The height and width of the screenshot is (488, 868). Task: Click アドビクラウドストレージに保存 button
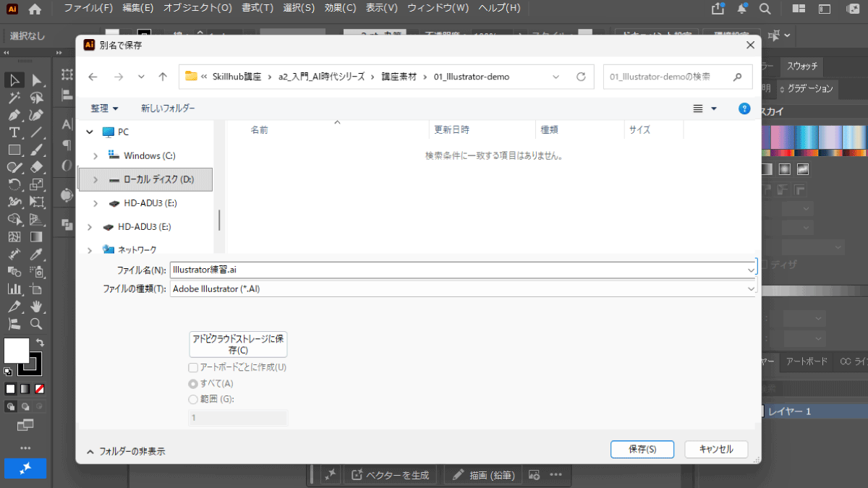(238, 344)
